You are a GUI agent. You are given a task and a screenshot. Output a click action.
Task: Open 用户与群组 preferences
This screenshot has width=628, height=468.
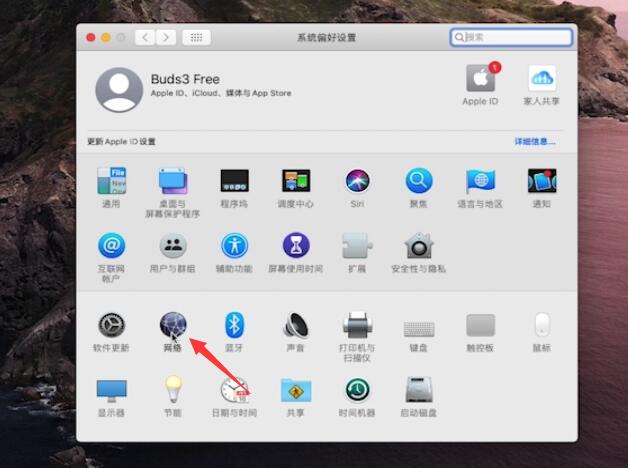[173, 245]
